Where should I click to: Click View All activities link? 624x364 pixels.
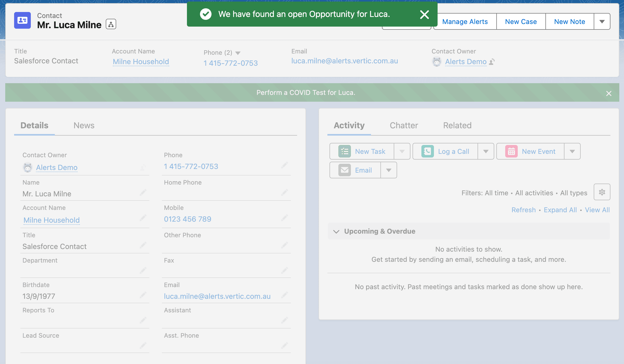pyautogui.click(x=597, y=210)
